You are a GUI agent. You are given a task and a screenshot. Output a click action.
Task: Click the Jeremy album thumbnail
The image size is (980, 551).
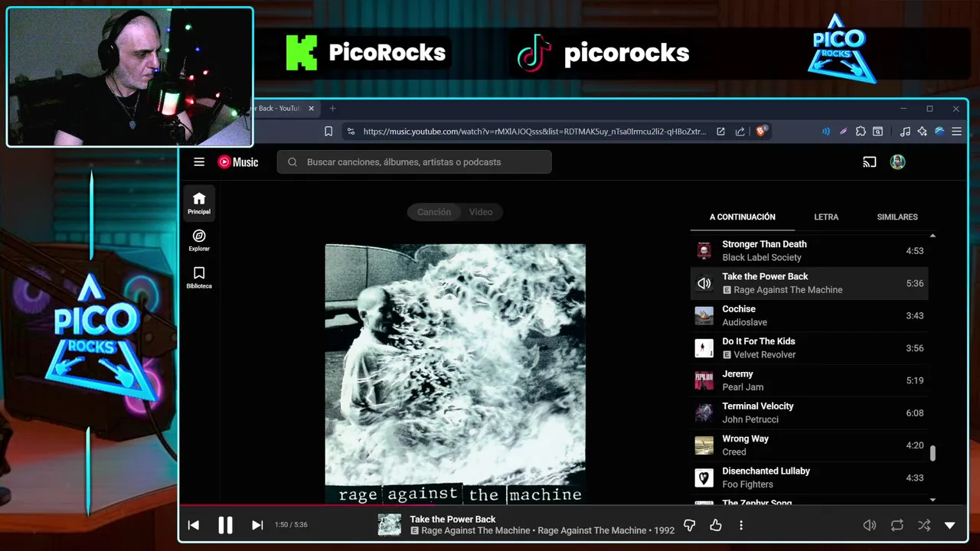[x=704, y=380]
